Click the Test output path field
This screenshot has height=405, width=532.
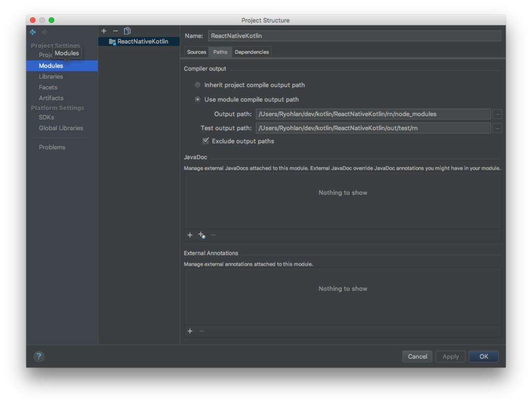click(x=373, y=128)
